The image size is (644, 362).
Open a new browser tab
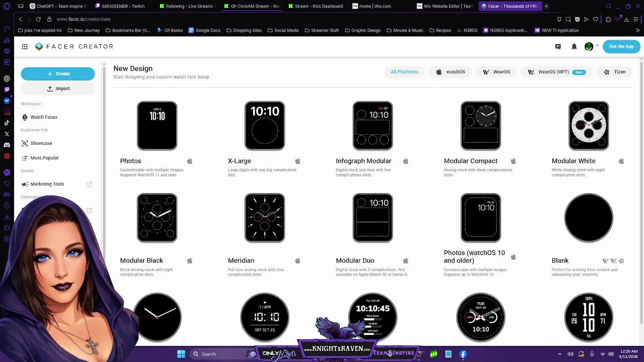pyautogui.click(x=546, y=6)
